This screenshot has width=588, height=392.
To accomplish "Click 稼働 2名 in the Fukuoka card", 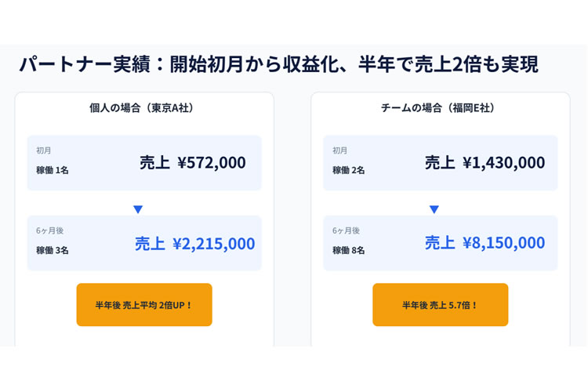I will (x=348, y=170).
